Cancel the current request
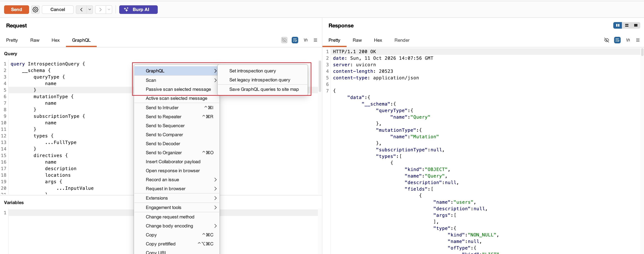Image resolution: width=644 pixels, height=254 pixels. coord(58,9)
